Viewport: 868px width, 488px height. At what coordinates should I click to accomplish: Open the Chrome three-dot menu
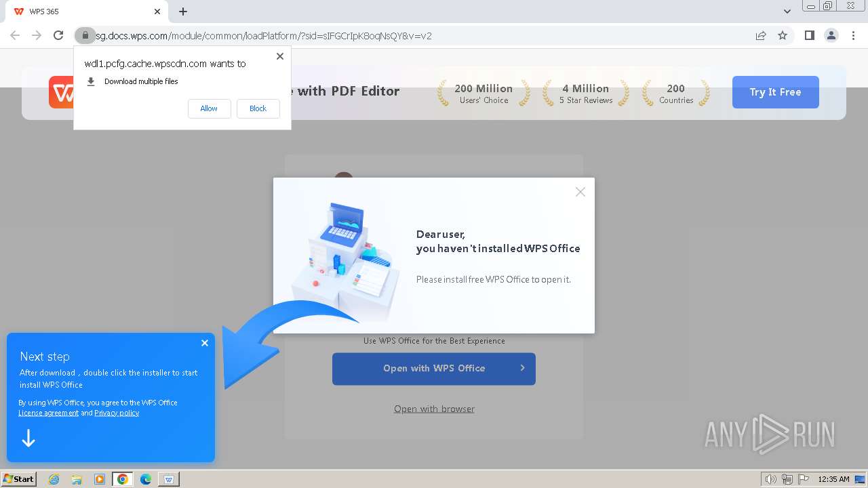853,35
